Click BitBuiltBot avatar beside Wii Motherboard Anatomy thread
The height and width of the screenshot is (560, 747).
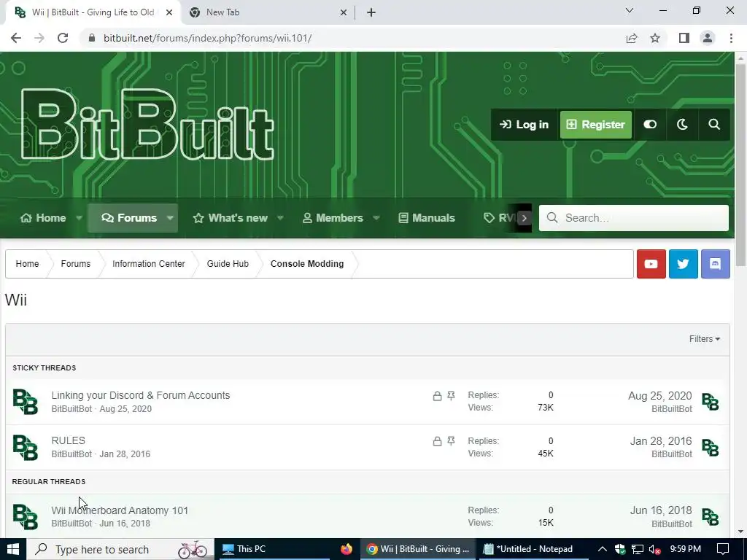click(26, 517)
